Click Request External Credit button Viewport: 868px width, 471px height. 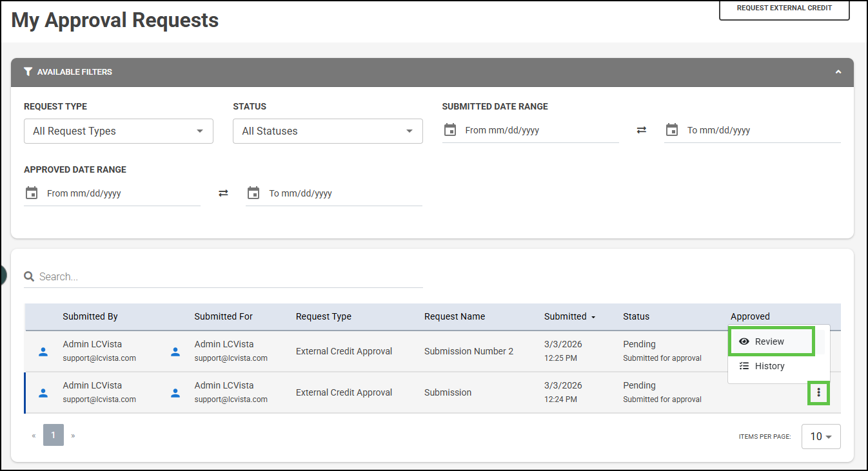(x=784, y=8)
